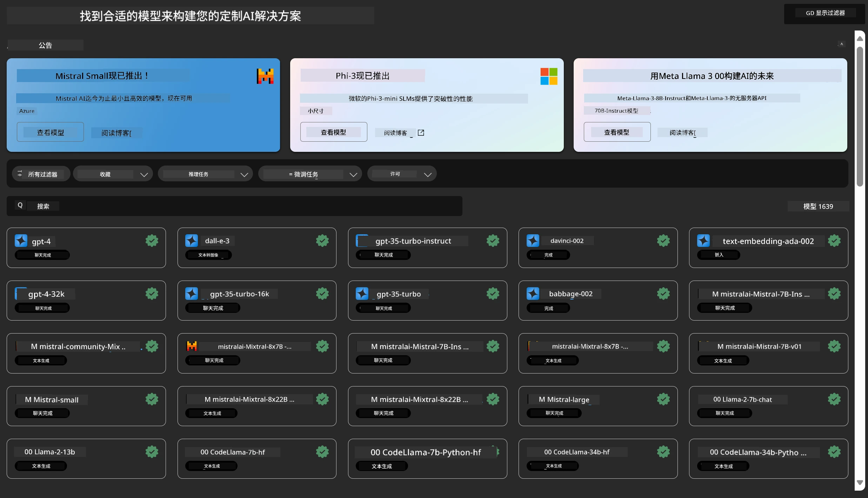868x498 pixels.
Task: Click the 文本生成 tag on the Llama-2-13b card
Action: click(41, 466)
